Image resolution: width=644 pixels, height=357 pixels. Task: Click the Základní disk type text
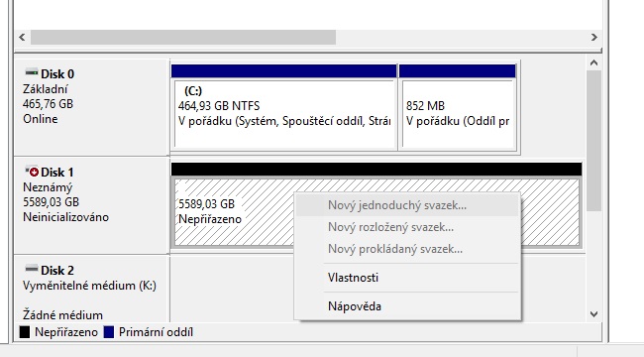point(46,89)
